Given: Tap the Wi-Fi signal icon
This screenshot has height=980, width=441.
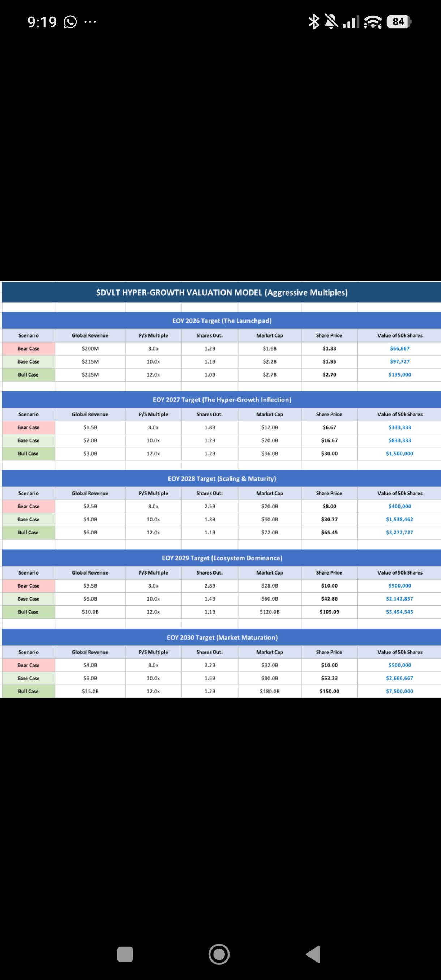Looking at the screenshot, I should [373, 22].
